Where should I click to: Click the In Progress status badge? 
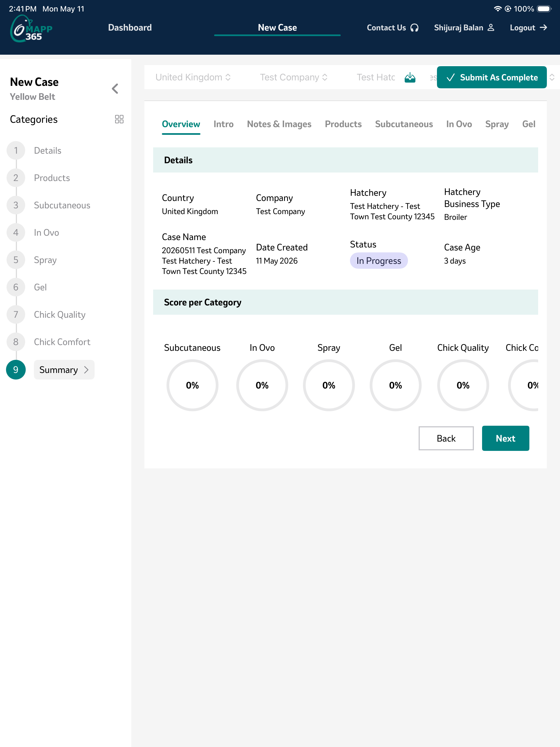(x=379, y=261)
